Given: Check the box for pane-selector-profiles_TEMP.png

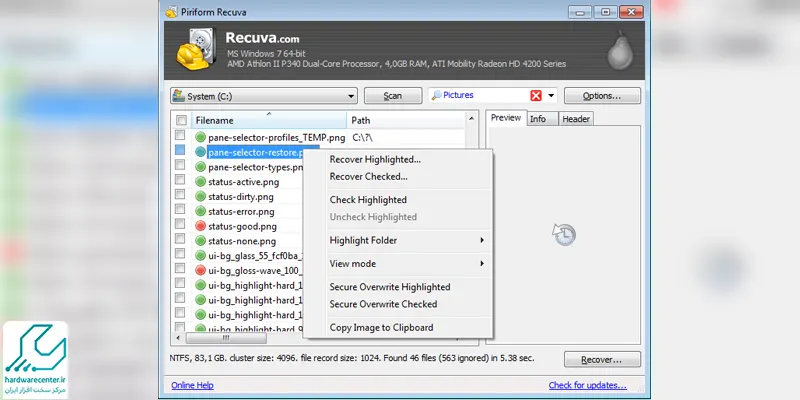Looking at the screenshot, I should [x=180, y=135].
